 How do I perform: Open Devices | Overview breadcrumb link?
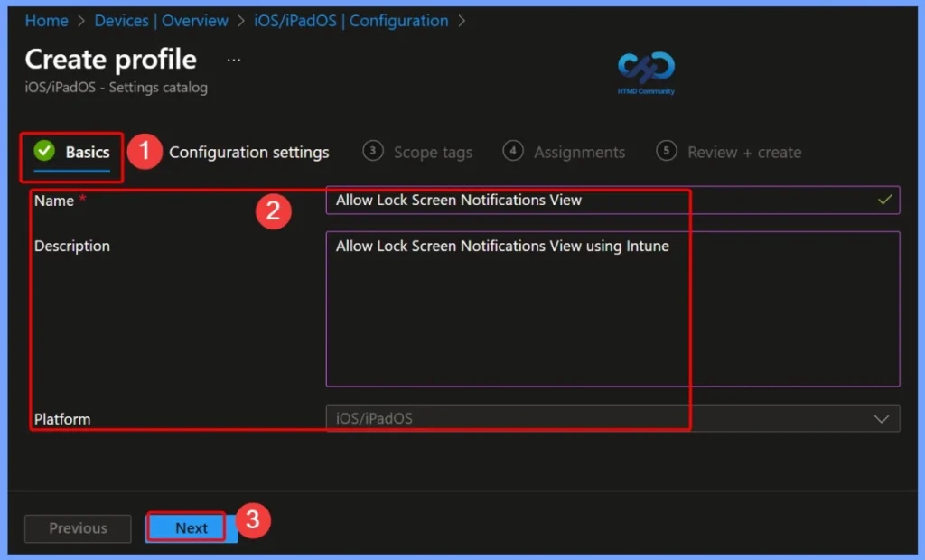(x=161, y=20)
